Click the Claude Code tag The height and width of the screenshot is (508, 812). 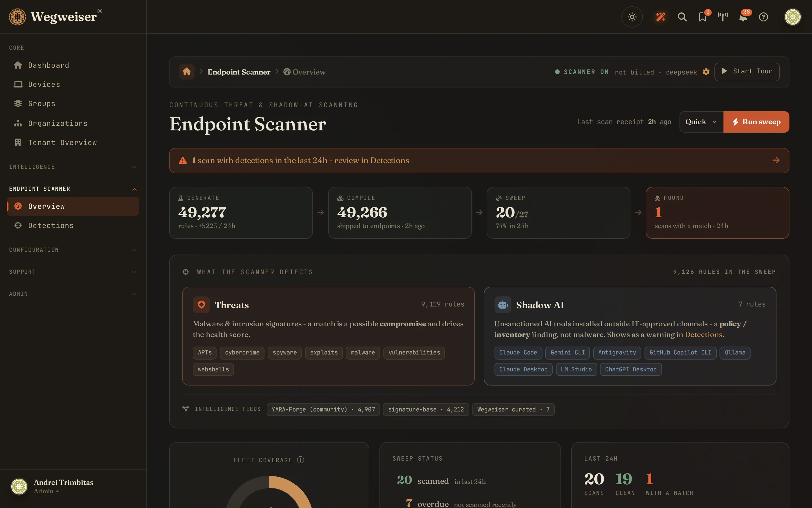518,353
